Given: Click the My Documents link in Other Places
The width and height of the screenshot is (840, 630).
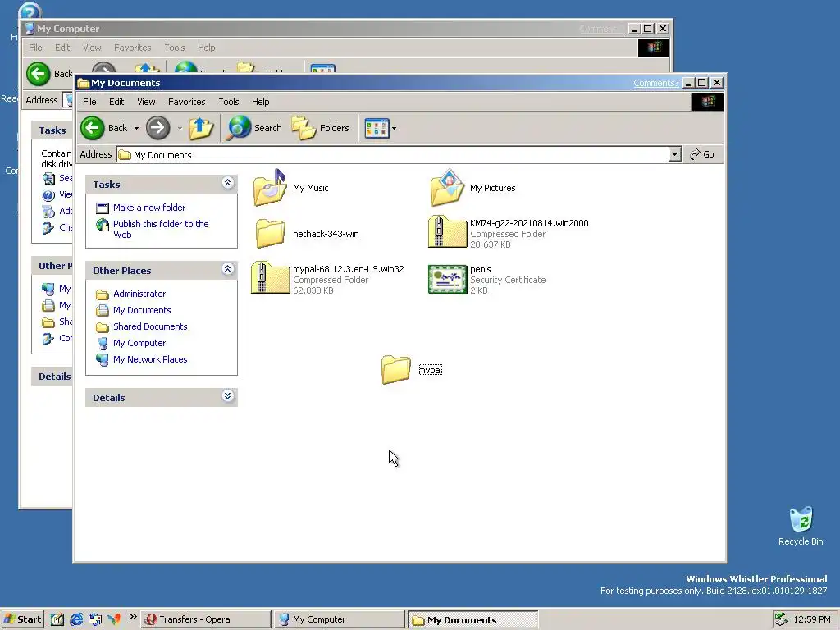Looking at the screenshot, I should coord(142,310).
